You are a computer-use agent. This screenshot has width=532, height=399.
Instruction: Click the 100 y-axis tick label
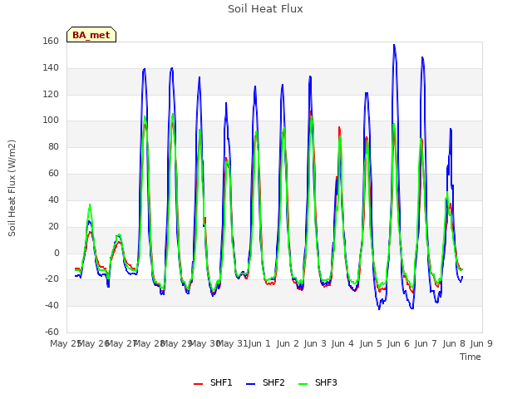51,120
